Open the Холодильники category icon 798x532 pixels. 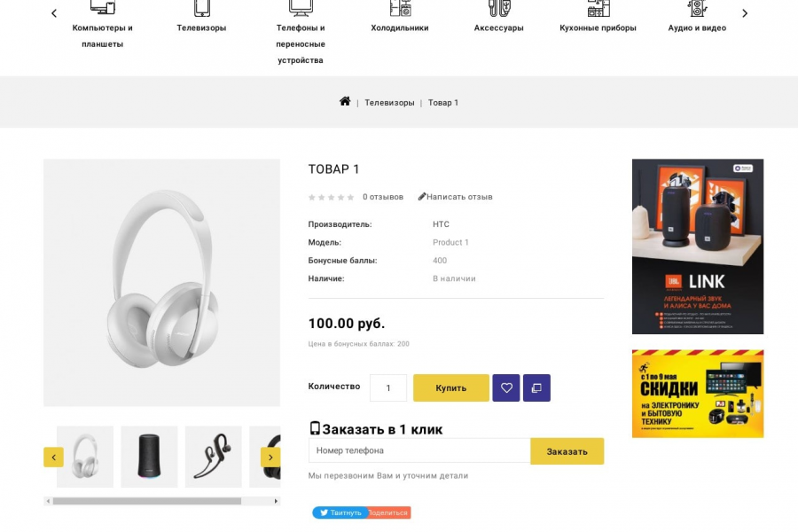coord(400,9)
